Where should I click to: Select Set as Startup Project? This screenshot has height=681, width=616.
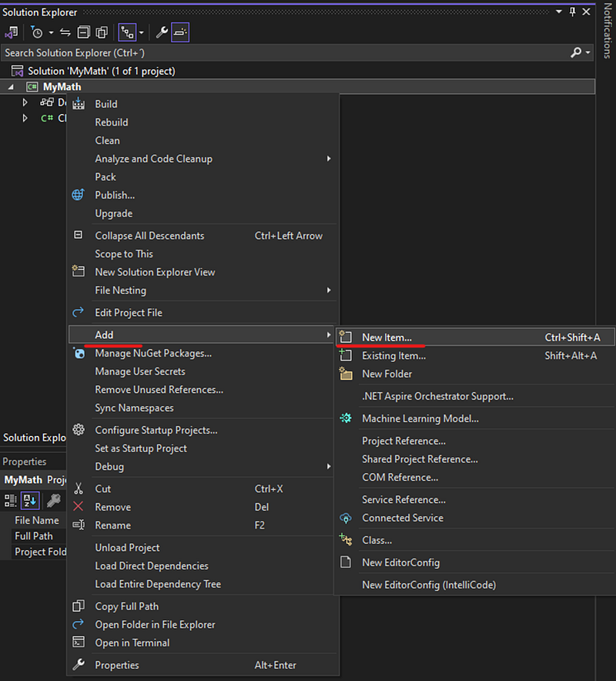(203, 448)
